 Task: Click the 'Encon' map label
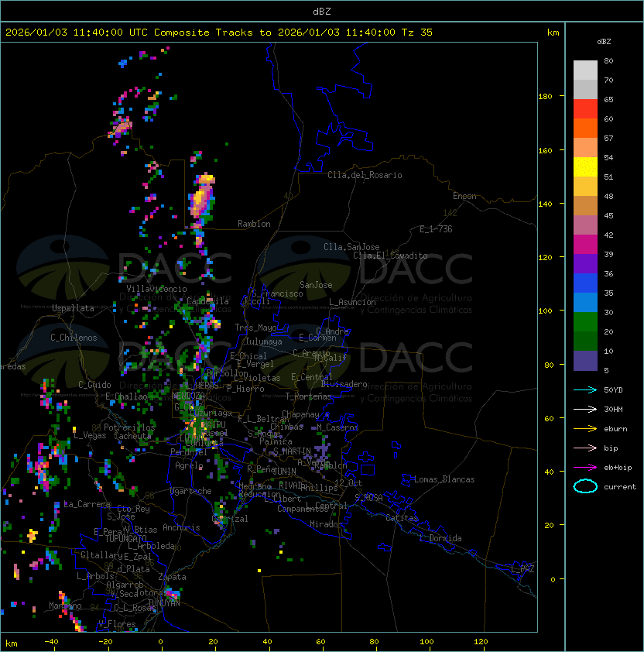click(x=464, y=196)
